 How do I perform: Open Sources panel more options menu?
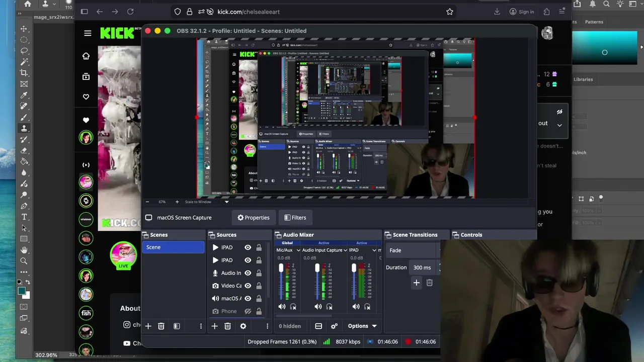(267, 326)
